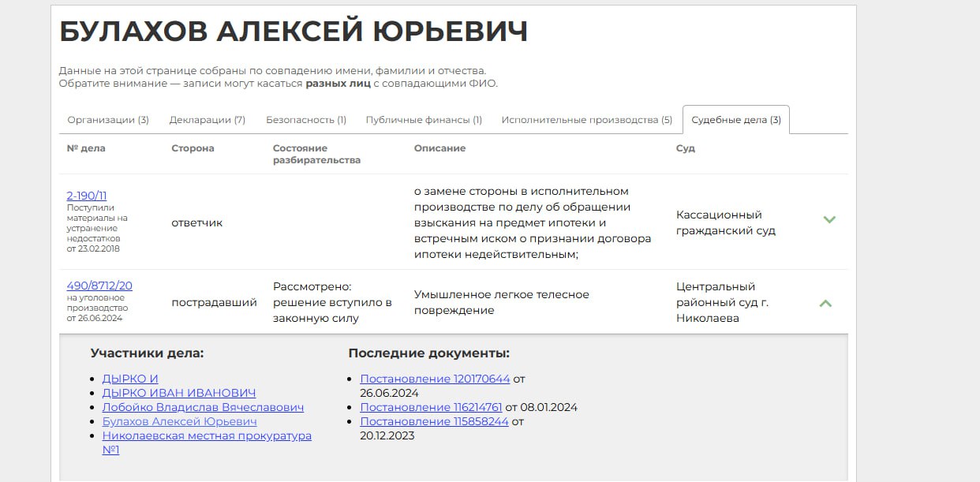
Task: Select the Судебные дела (3) tab
Action: [x=736, y=120]
